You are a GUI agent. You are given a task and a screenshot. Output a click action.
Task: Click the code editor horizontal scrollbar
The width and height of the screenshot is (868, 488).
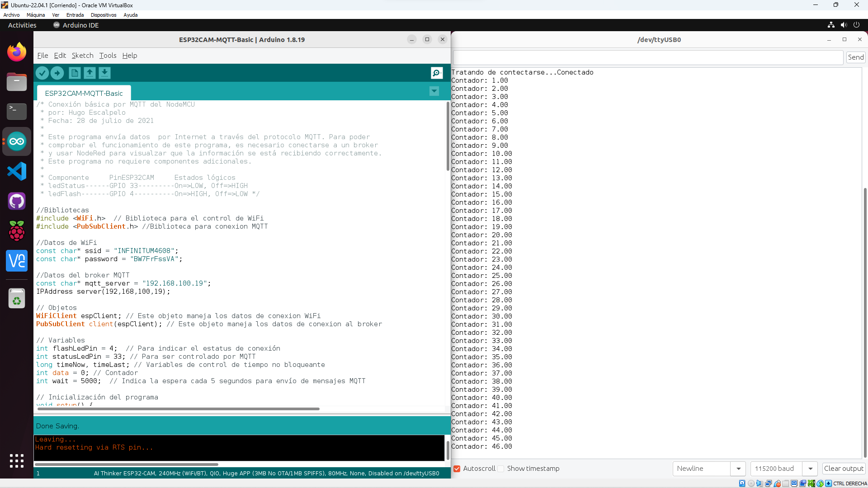click(x=179, y=409)
